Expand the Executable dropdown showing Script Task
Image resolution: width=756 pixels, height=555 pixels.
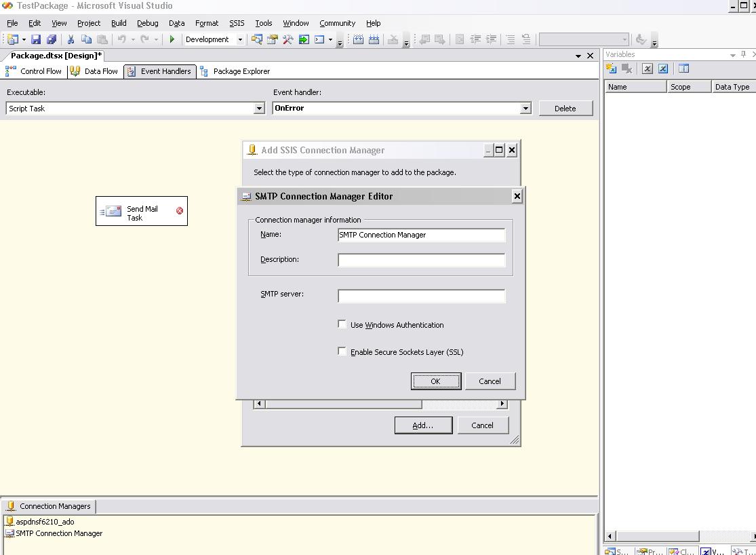[x=259, y=109]
